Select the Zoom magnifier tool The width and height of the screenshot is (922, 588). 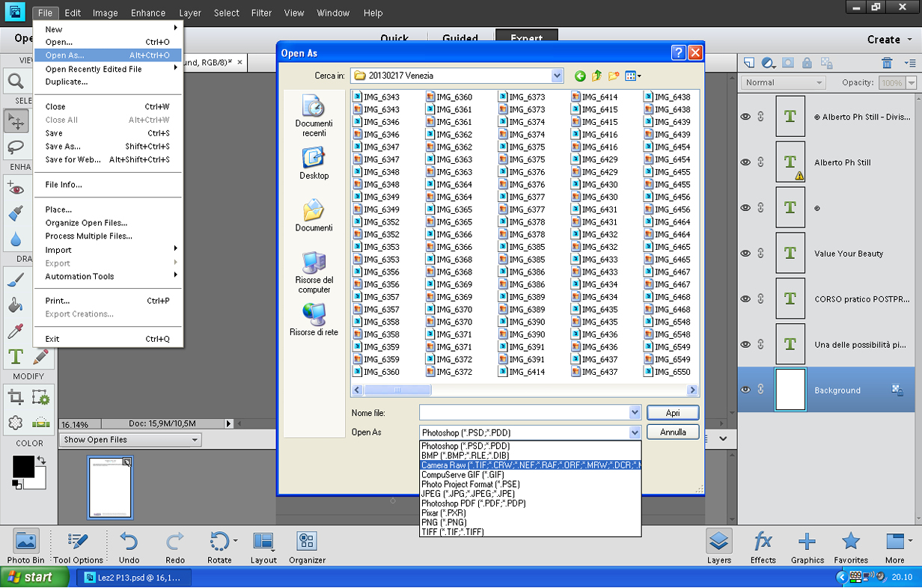pyautogui.click(x=15, y=81)
